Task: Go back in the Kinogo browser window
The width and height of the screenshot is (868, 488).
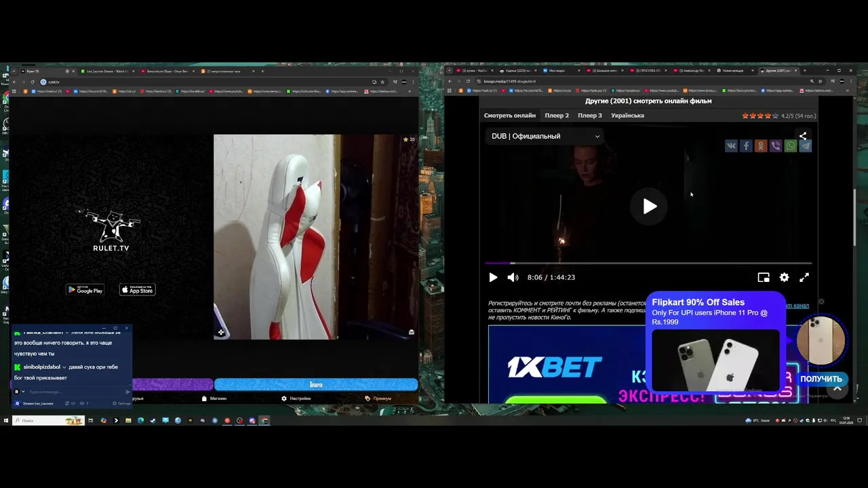Action: 450,81
